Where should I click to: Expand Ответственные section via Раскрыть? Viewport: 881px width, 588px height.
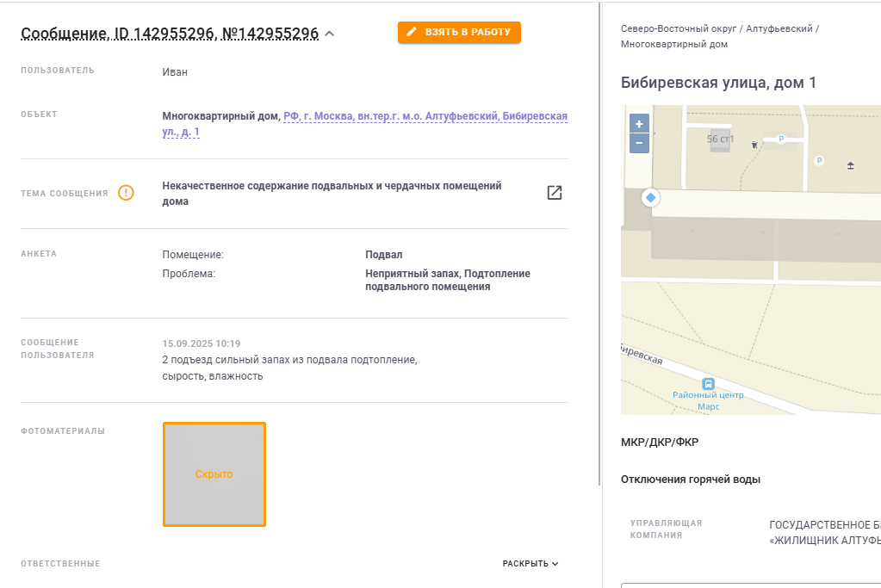point(530,563)
